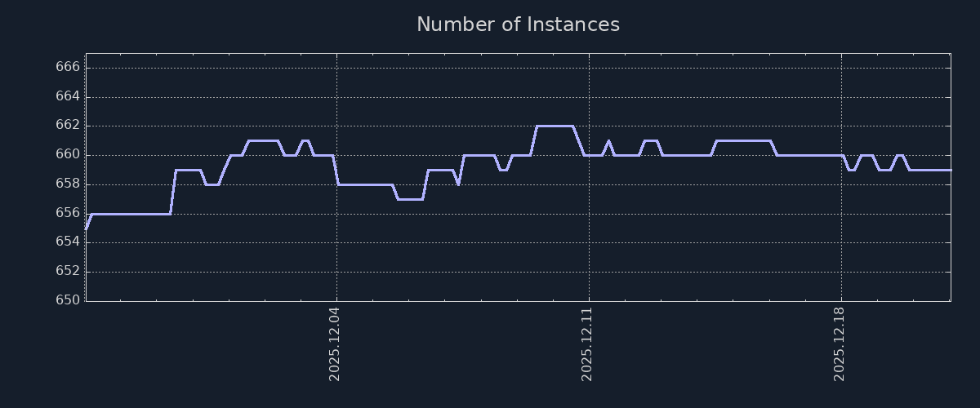Select the 654 y-axis label

(68, 242)
